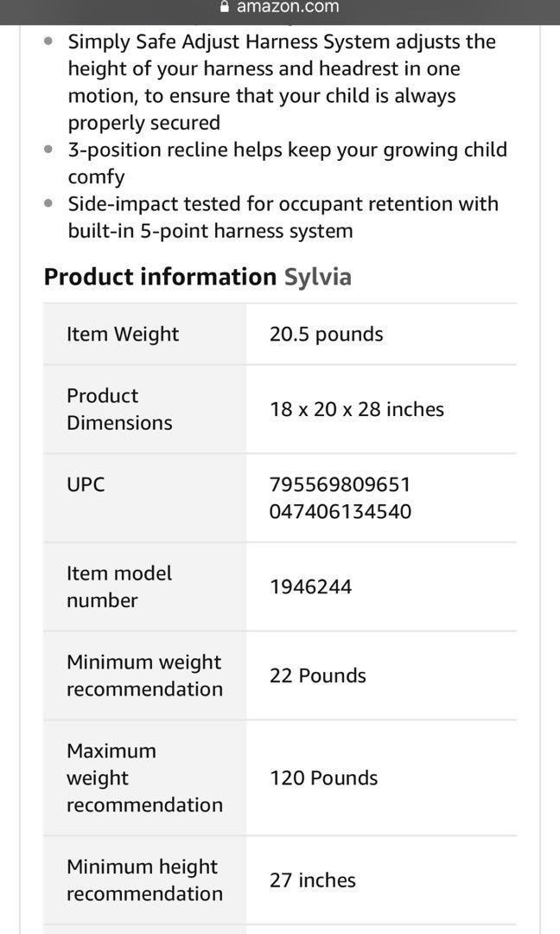Select the Minimum weight recommendation label
Image resolution: width=560 pixels, height=934 pixels.
coord(144,675)
